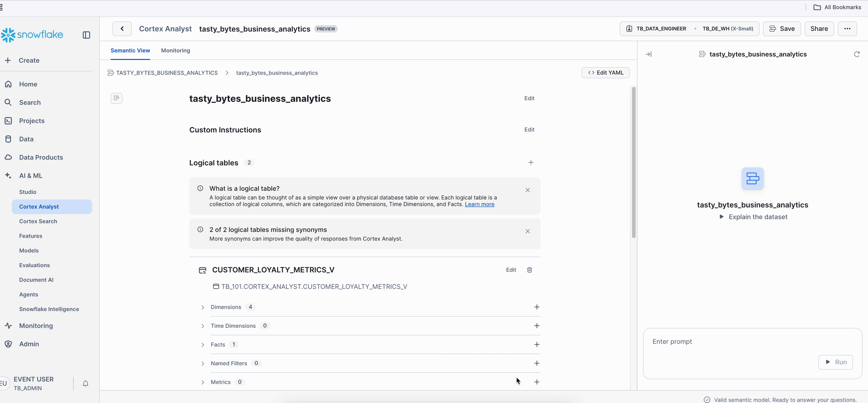Open Data Products in the sidebar
868x403 pixels.
click(x=41, y=157)
